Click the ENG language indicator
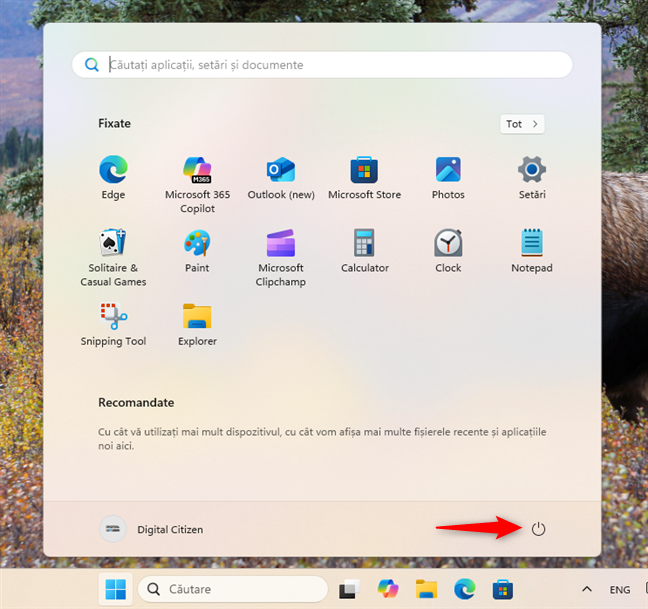 pyautogui.click(x=620, y=590)
